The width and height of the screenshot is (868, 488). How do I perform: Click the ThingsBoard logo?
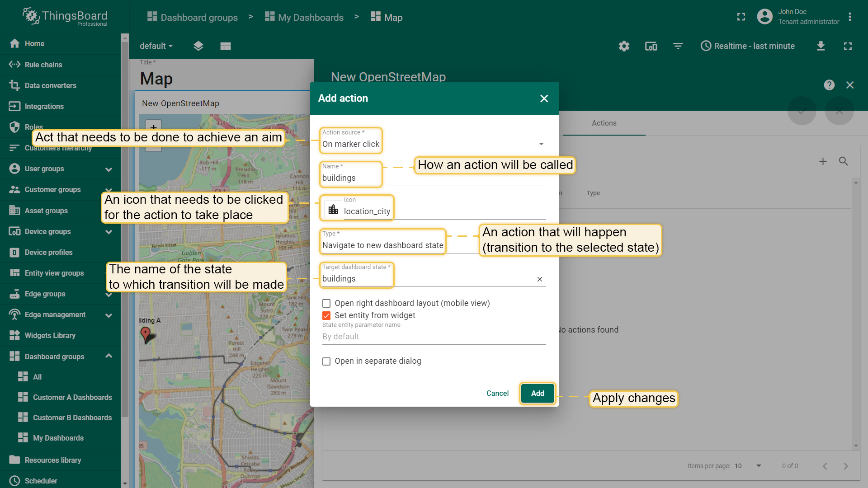tap(65, 17)
